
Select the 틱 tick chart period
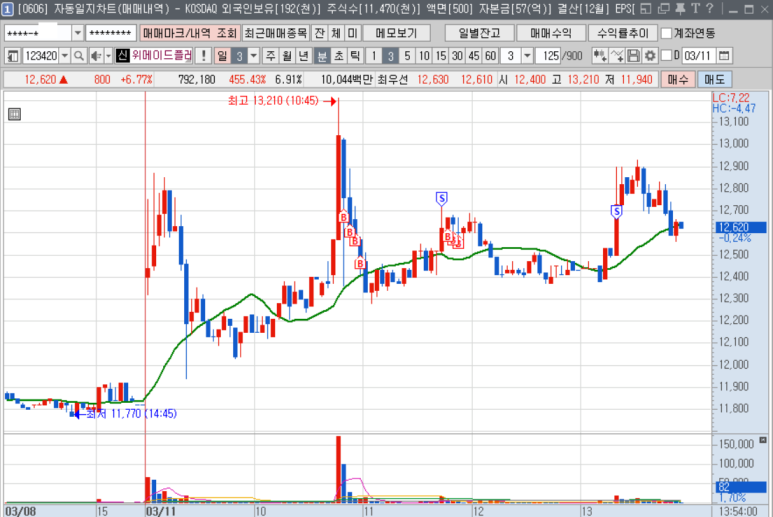(x=355, y=56)
